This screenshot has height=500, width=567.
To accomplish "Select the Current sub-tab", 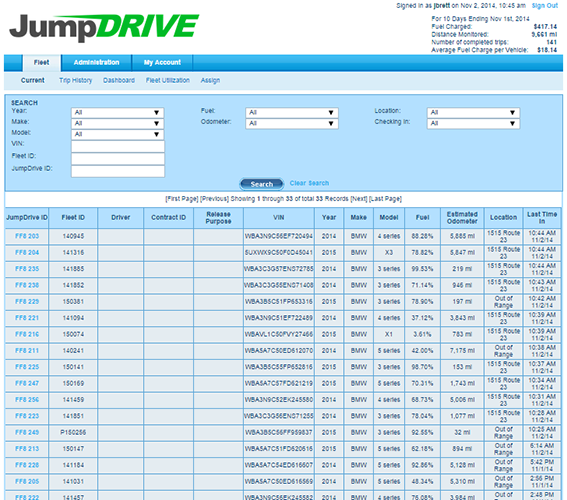I will (33, 80).
